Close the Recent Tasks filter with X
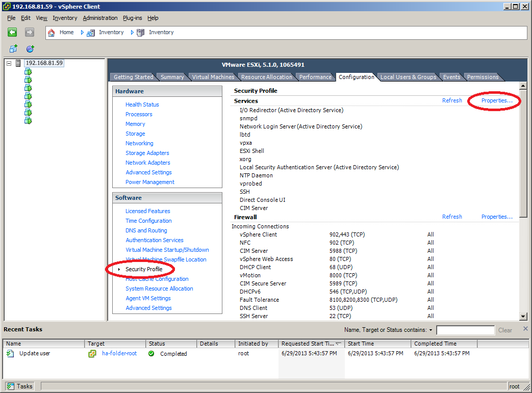This screenshot has height=393, width=532. pos(525,329)
